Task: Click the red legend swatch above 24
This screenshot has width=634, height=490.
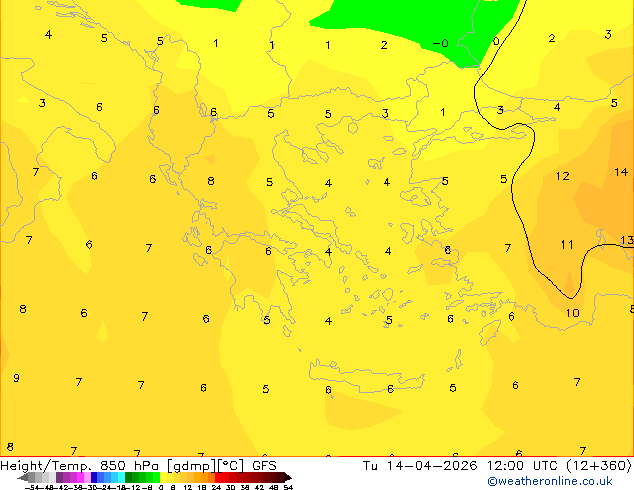Action: pyautogui.click(x=218, y=477)
